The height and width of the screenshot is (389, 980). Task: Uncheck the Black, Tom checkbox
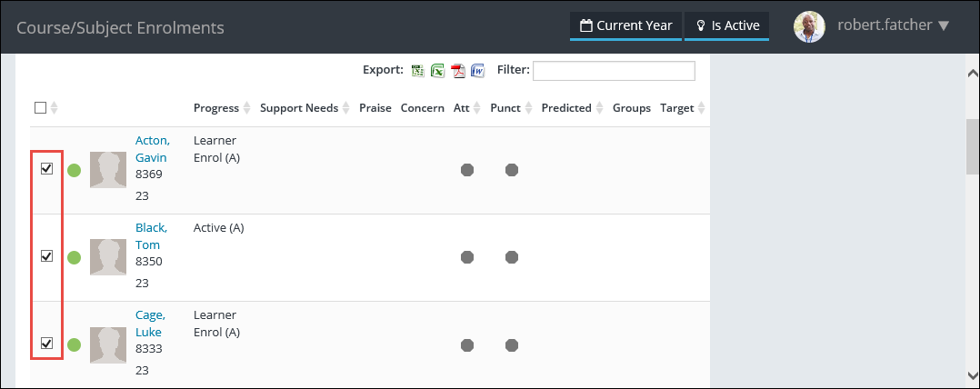coord(46,255)
